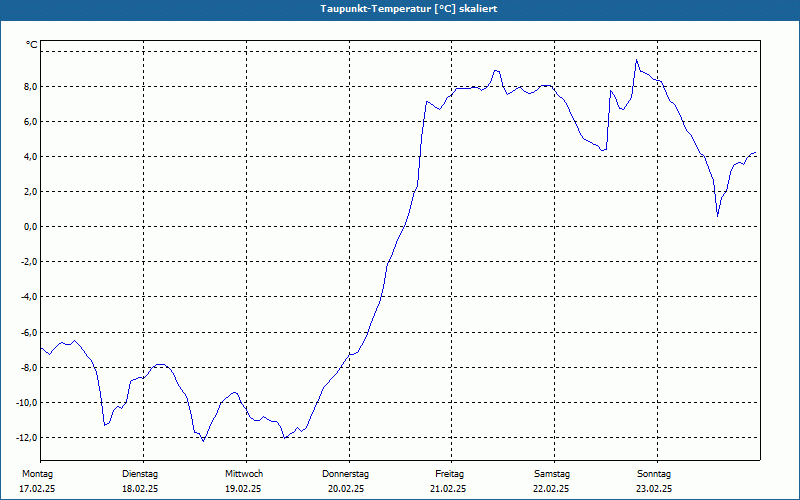Select the -10,0 y-axis value

tap(27, 403)
